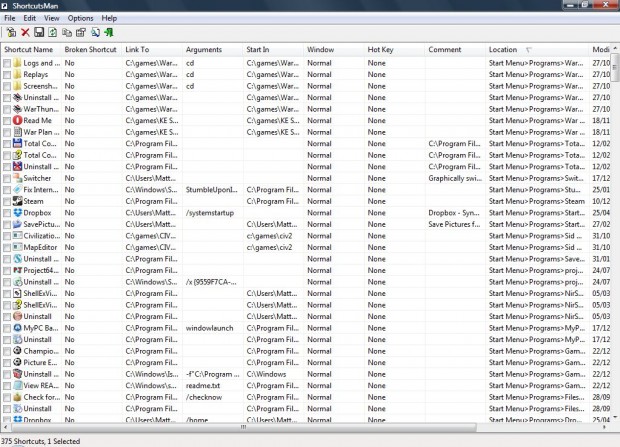Viewport: 620px width, 447px height.
Task: Tick the checkbox for Logs and... row
Action: point(7,63)
